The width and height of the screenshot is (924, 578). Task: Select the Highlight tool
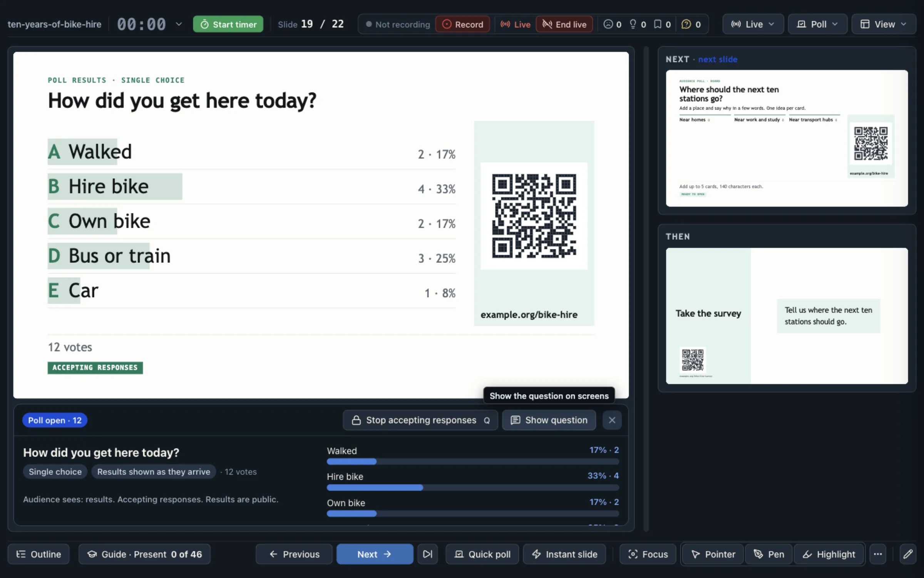coord(829,554)
